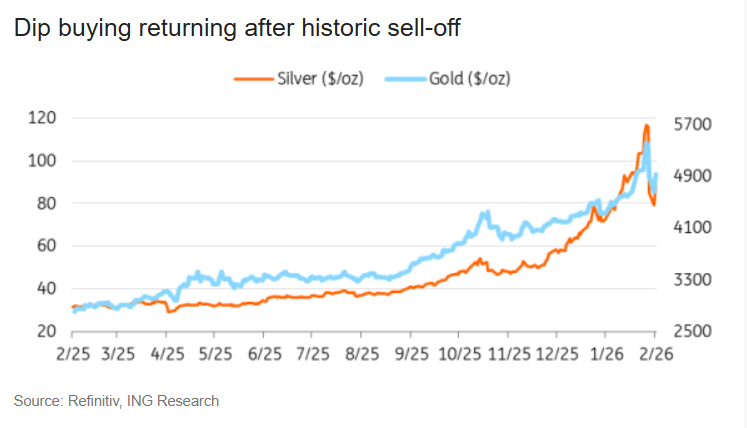Screen dimensions: 747x428
Task: Click the 2/26 date on x-axis
Action: [655, 354]
